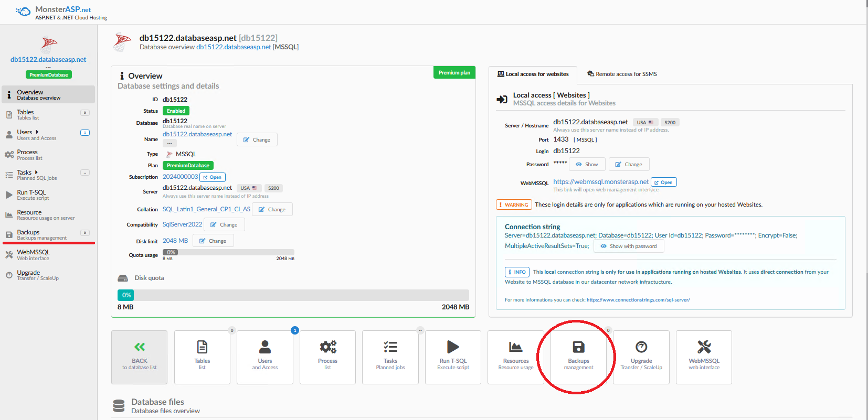The height and width of the screenshot is (420, 868).
Task: Open the Run T-SQL play icon tile
Action: pyautogui.click(x=453, y=347)
